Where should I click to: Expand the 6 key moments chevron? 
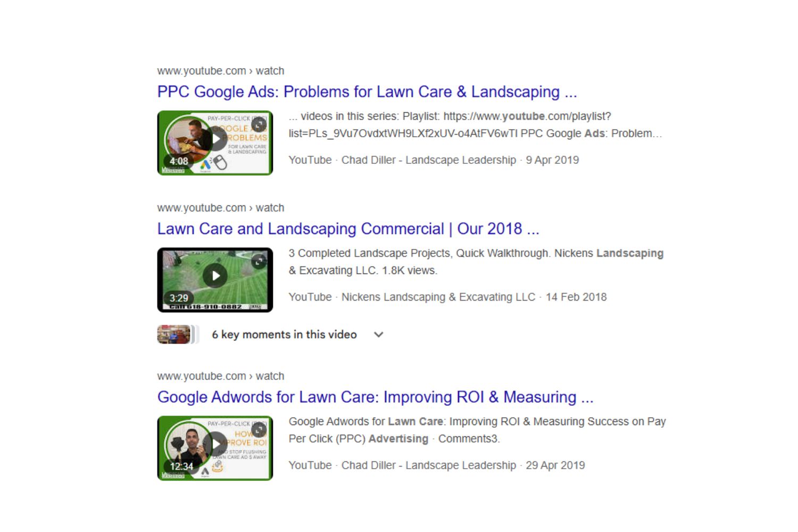(378, 335)
